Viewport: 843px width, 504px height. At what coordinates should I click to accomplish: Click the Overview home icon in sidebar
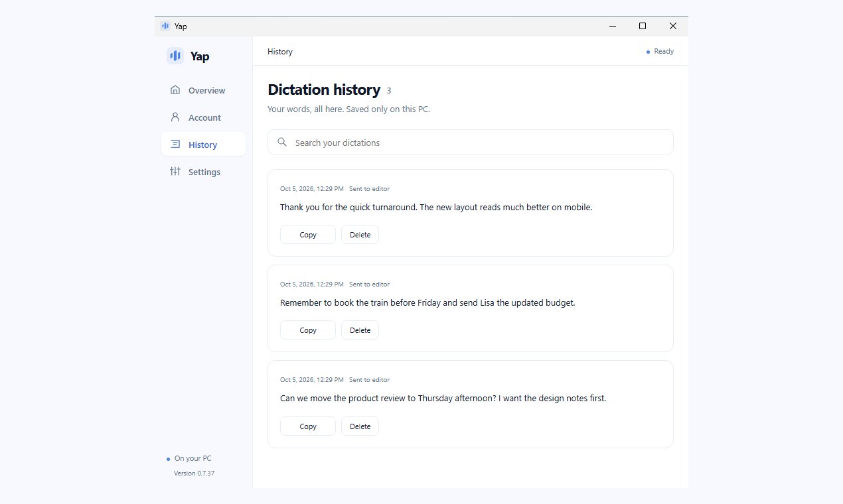point(175,90)
